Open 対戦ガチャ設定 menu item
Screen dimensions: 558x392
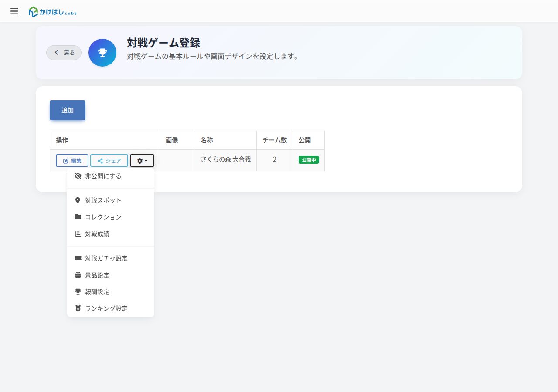[x=111, y=258]
